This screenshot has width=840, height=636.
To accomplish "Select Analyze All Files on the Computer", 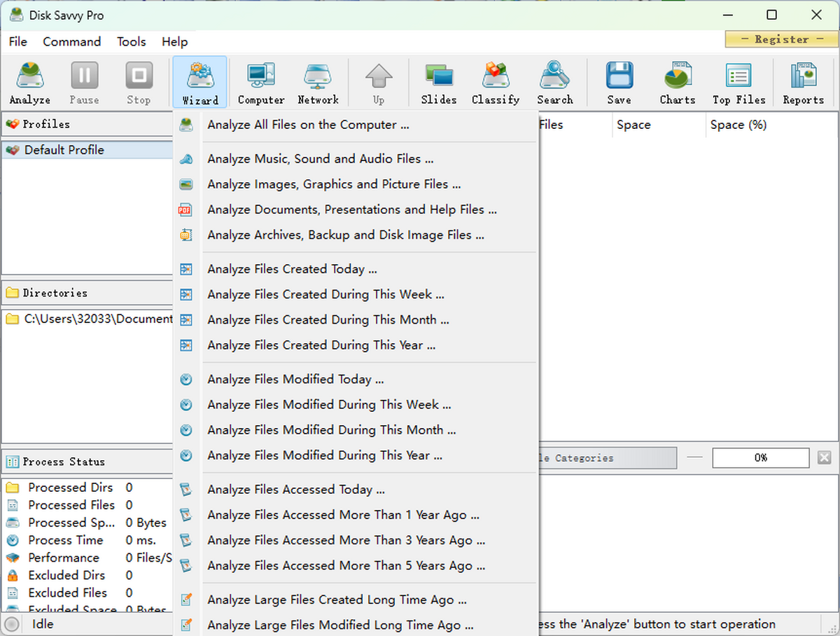I will pyautogui.click(x=308, y=125).
